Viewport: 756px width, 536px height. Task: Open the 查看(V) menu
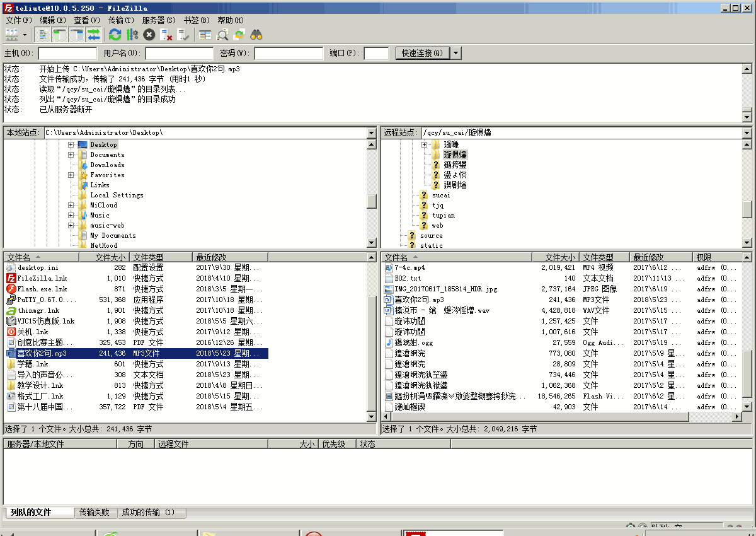87,20
